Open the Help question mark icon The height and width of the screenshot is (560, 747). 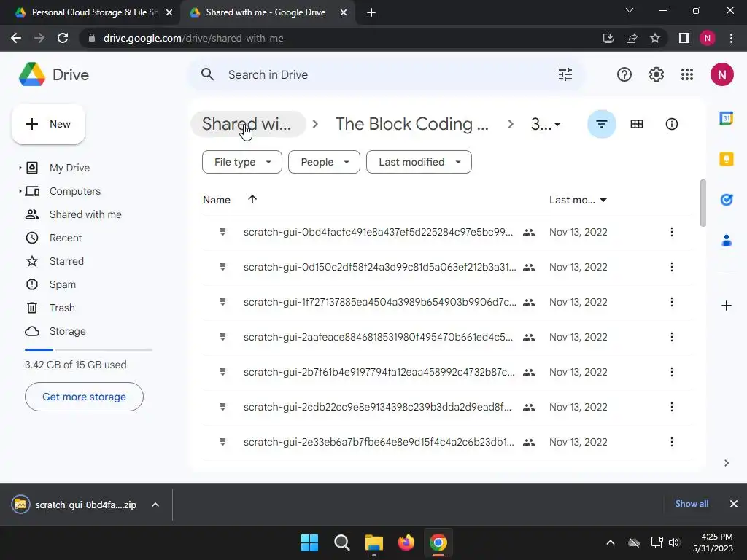coord(624,74)
